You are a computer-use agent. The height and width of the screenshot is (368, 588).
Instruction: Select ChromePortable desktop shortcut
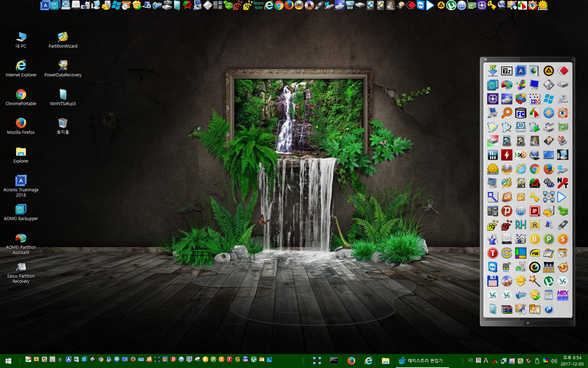coord(21,97)
